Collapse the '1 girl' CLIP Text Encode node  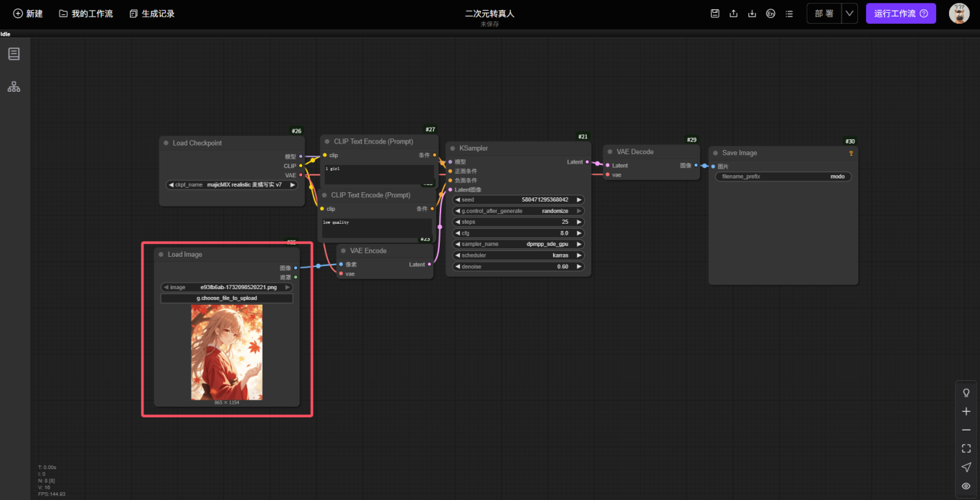tap(327, 142)
